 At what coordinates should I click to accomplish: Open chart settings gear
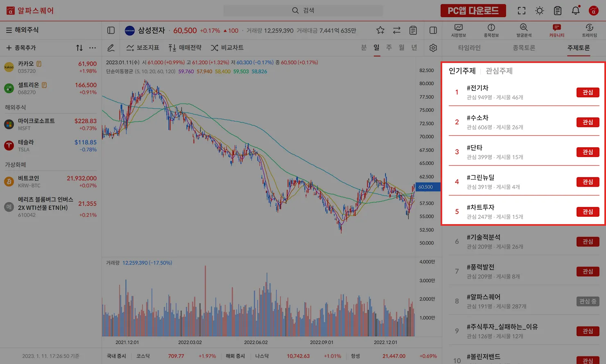(433, 48)
